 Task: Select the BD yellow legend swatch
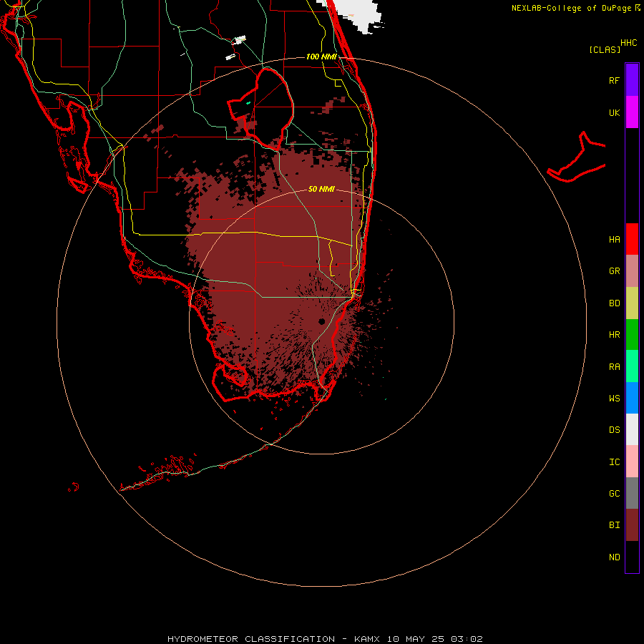pyautogui.click(x=632, y=303)
